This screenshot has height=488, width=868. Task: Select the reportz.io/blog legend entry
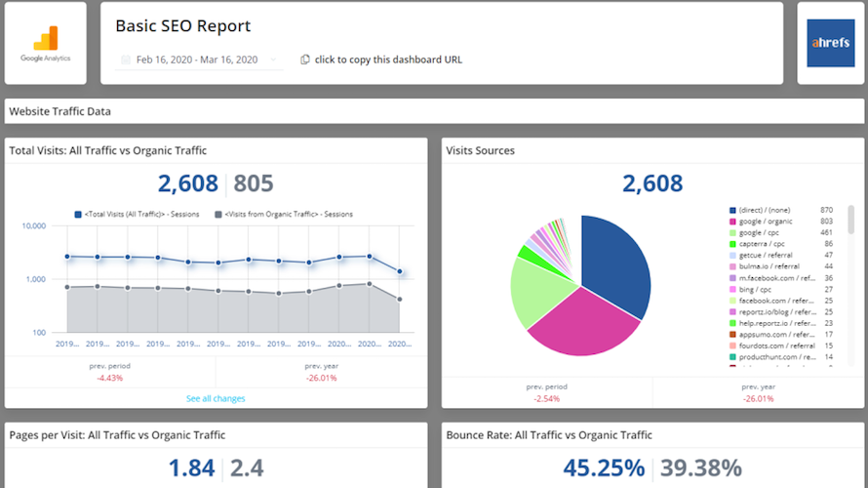(x=780, y=312)
